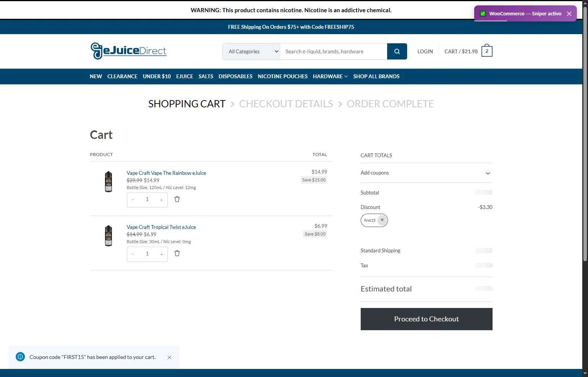The image size is (588, 377).
Task: Dismiss the coupon applied notification
Action: pos(169,357)
